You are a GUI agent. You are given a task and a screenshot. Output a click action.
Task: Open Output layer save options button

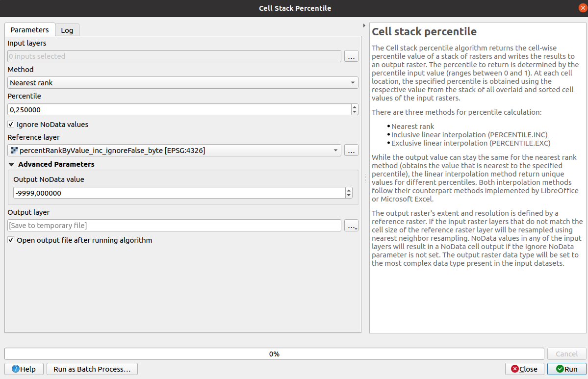pyautogui.click(x=351, y=226)
